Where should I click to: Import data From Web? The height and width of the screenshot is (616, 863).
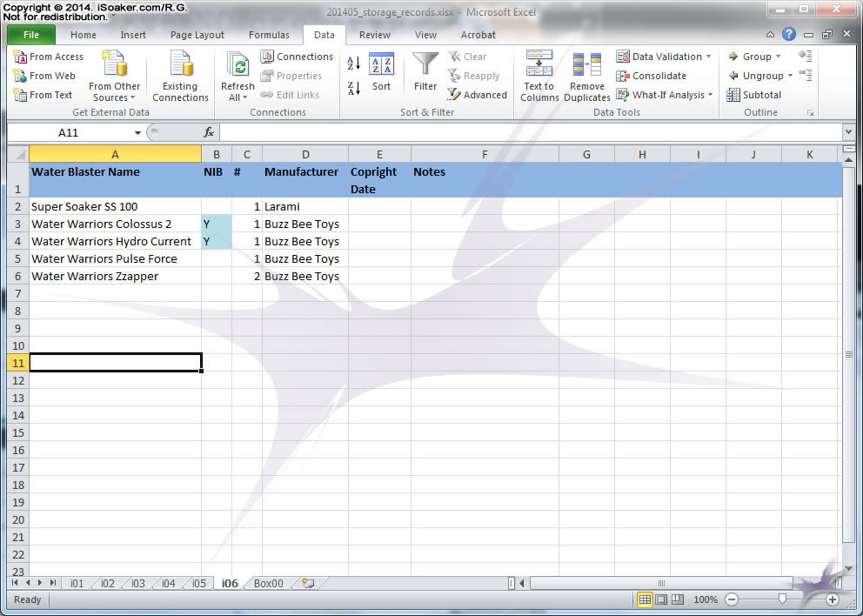click(x=44, y=76)
